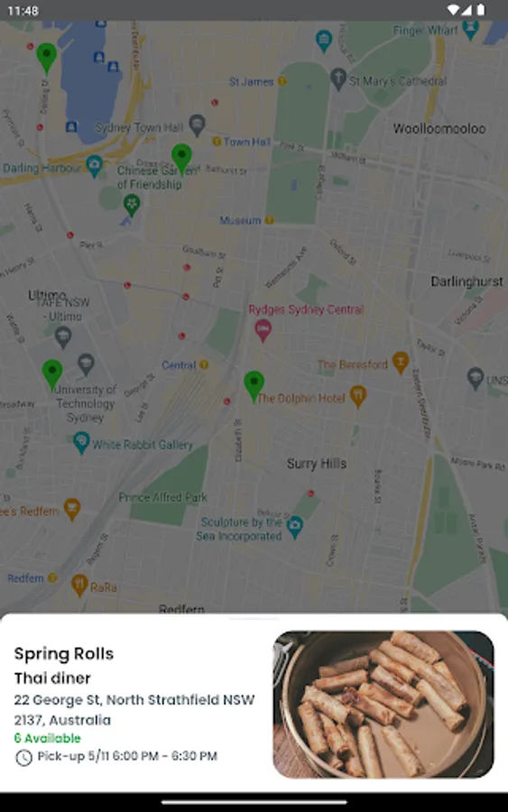Tap the Darling Harbour camera icon
508x812 pixels.
point(94,166)
